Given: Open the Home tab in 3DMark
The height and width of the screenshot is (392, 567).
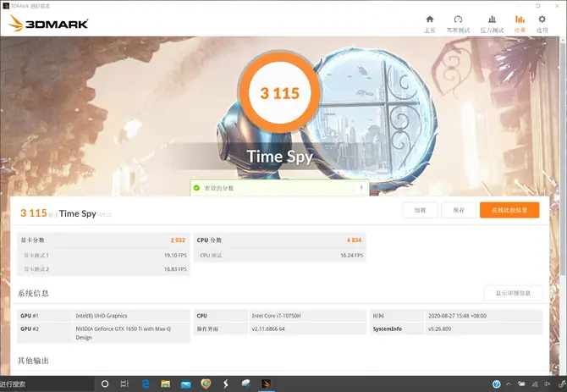Looking at the screenshot, I should [x=430, y=24].
